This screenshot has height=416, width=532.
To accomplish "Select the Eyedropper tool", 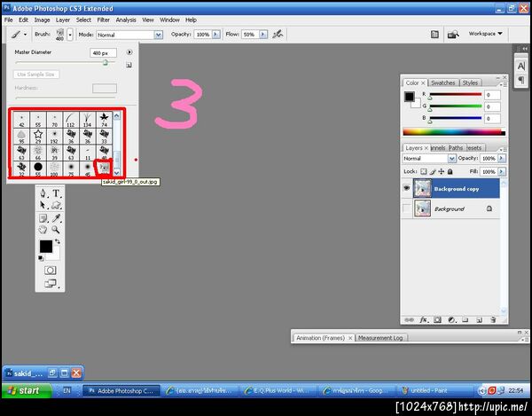I will click(56, 218).
